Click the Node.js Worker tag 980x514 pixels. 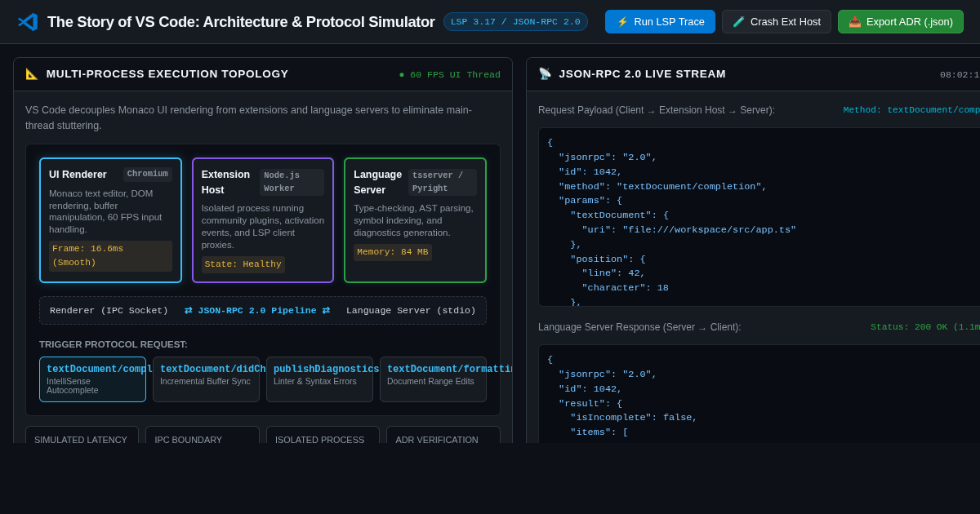tap(292, 182)
